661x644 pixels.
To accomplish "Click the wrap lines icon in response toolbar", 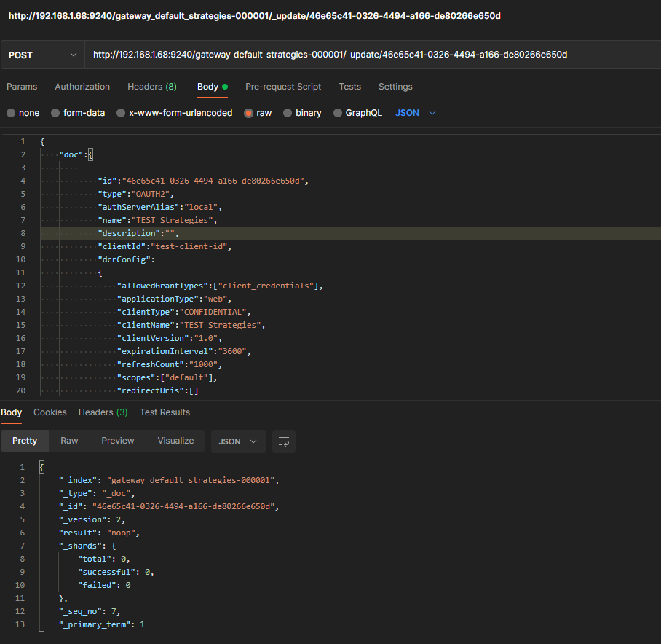I will [284, 441].
